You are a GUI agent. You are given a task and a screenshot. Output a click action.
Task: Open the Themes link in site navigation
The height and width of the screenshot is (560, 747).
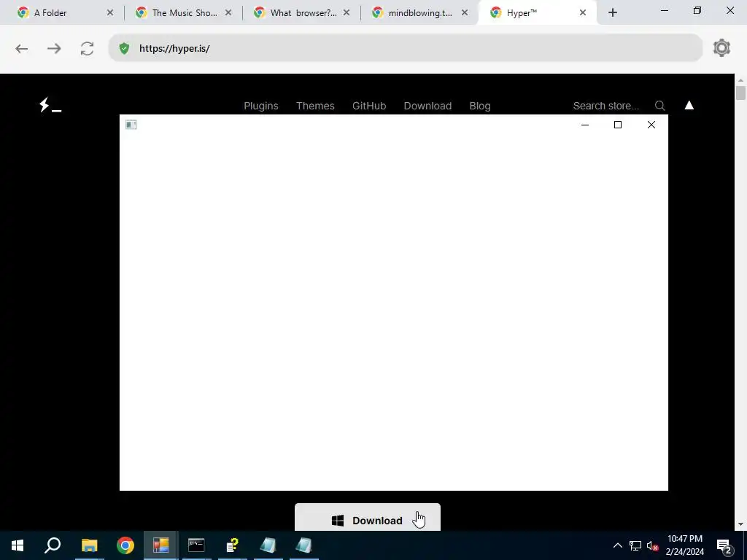315,106
